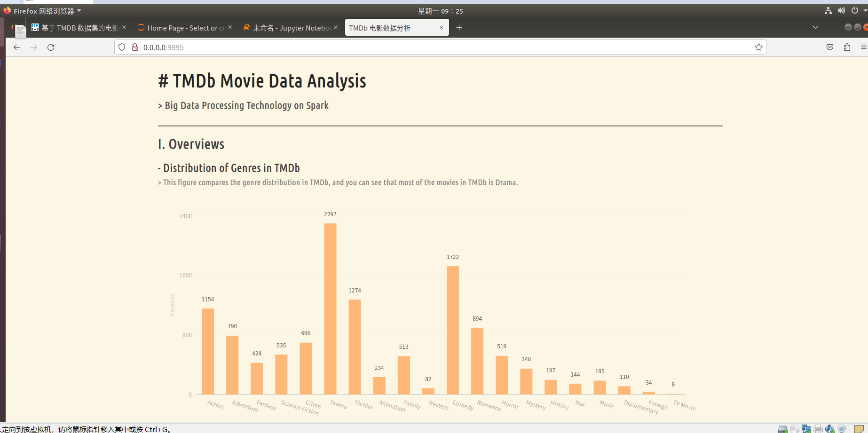
Task: Click the VM webcam status icon
Action: click(x=842, y=429)
